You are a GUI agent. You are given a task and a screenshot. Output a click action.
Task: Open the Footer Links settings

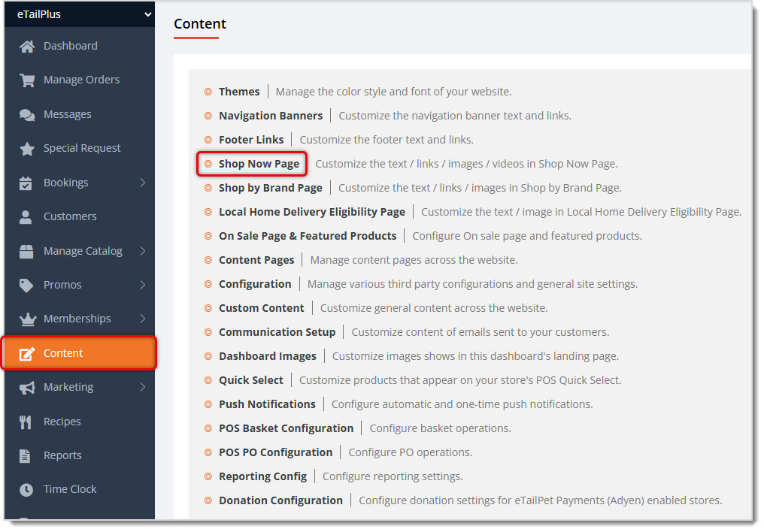pos(251,140)
